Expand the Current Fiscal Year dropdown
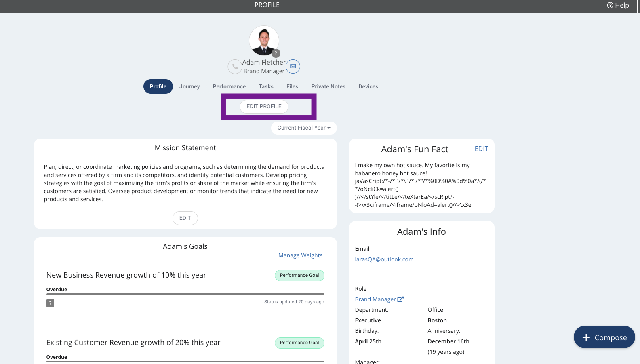The image size is (640, 364). (304, 128)
